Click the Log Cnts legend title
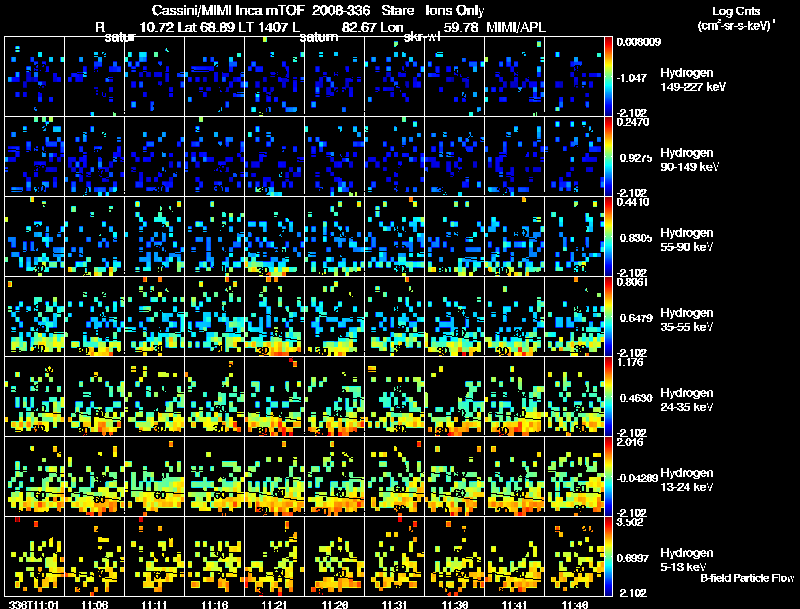The width and height of the screenshot is (800, 609). (736, 11)
